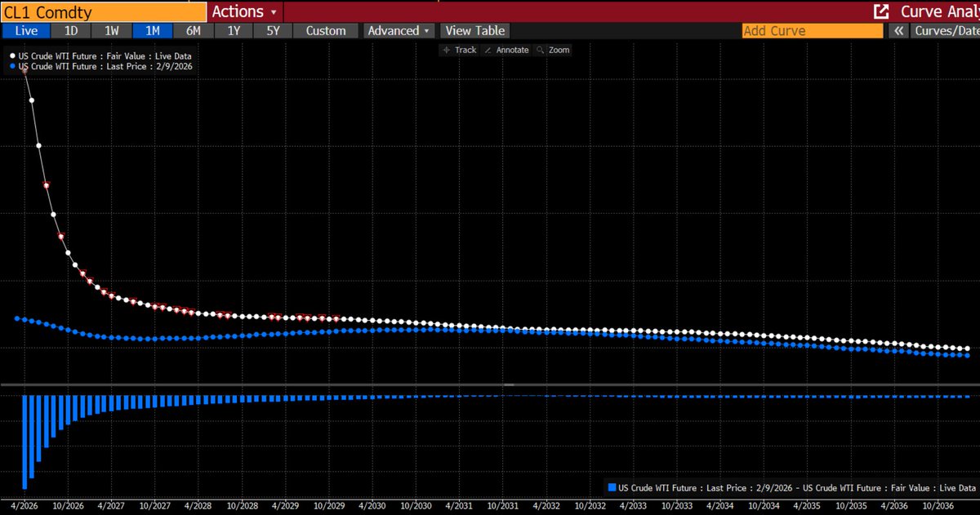Select the 5Y period
The height and width of the screenshot is (515, 980).
[273, 30]
